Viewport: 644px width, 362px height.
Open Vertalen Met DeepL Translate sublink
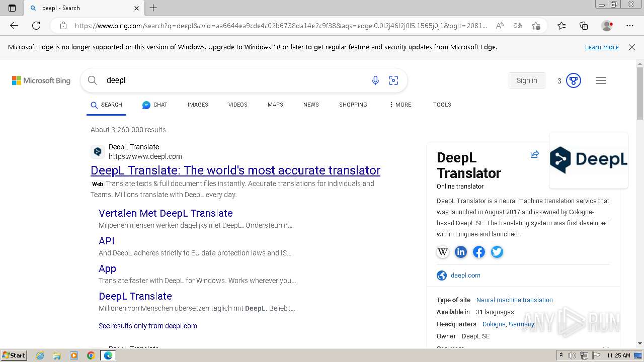point(166,213)
